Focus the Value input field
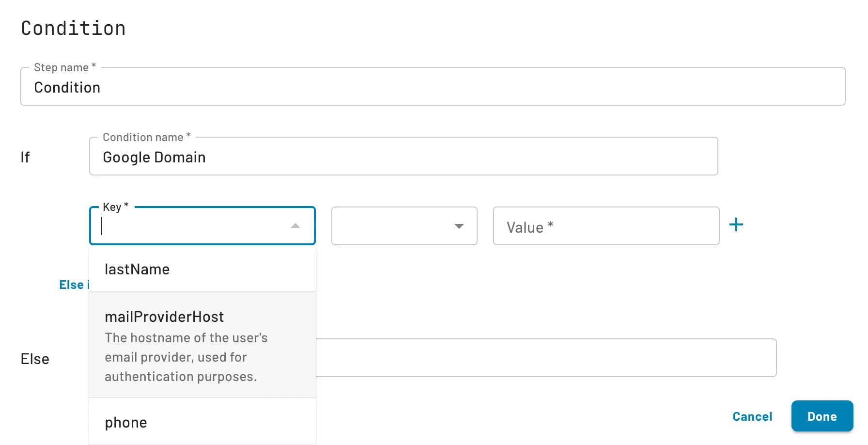The height and width of the screenshot is (445, 868). pyautogui.click(x=605, y=226)
